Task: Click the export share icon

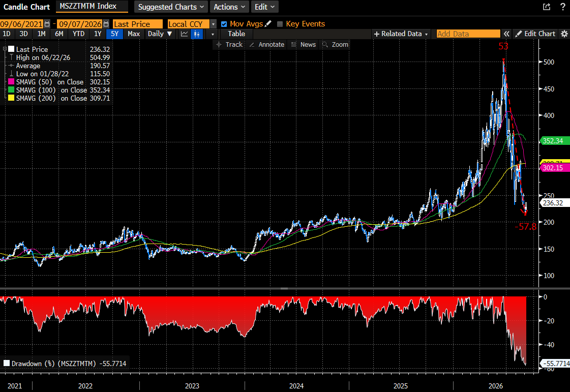Action: point(547,7)
